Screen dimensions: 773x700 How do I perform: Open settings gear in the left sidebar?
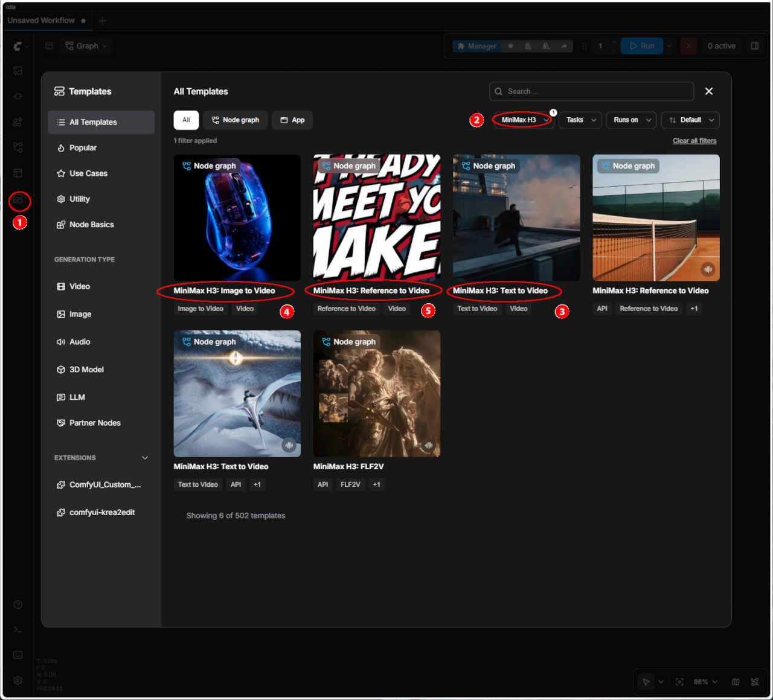(x=18, y=681)
